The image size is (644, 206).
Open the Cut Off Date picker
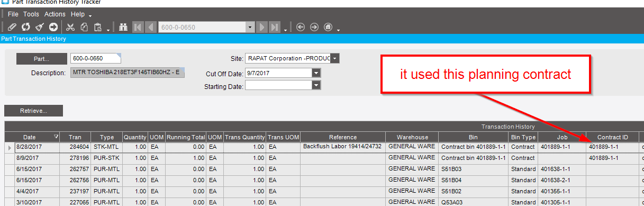316,73
